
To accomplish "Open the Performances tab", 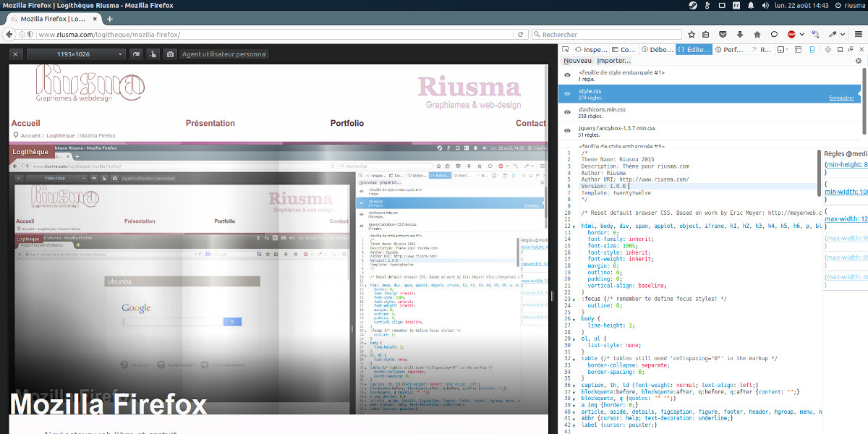I will pyautogui.click(x=731, y=50).
